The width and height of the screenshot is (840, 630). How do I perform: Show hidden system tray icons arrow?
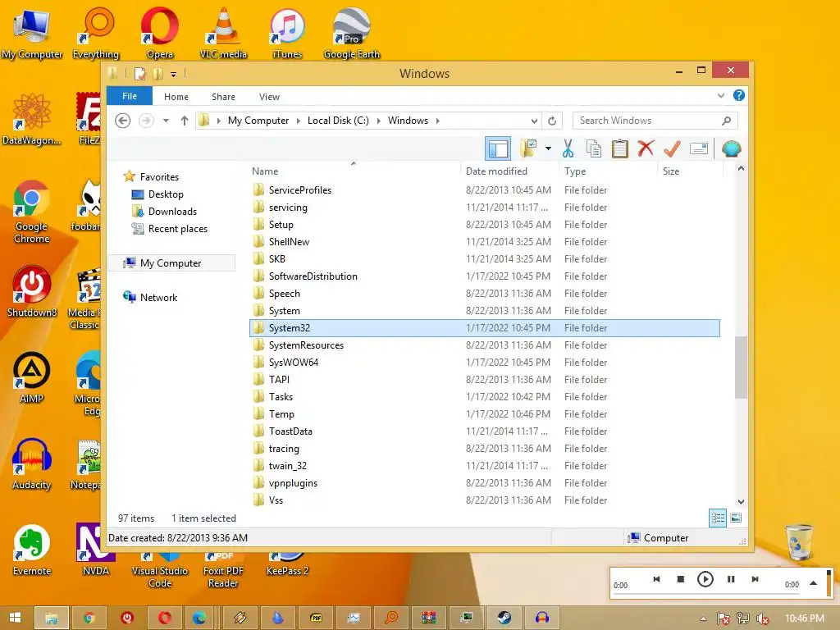tap(703, 619)
